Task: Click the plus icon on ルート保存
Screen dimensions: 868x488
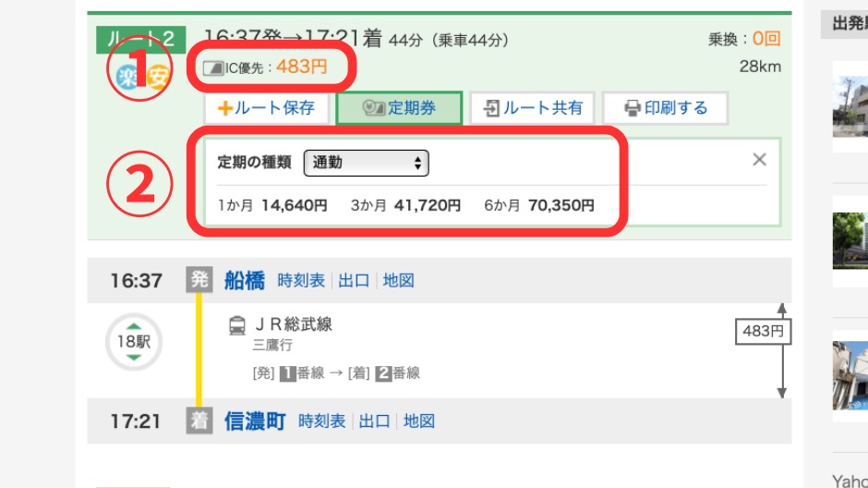Action: [x=224, y=108]
